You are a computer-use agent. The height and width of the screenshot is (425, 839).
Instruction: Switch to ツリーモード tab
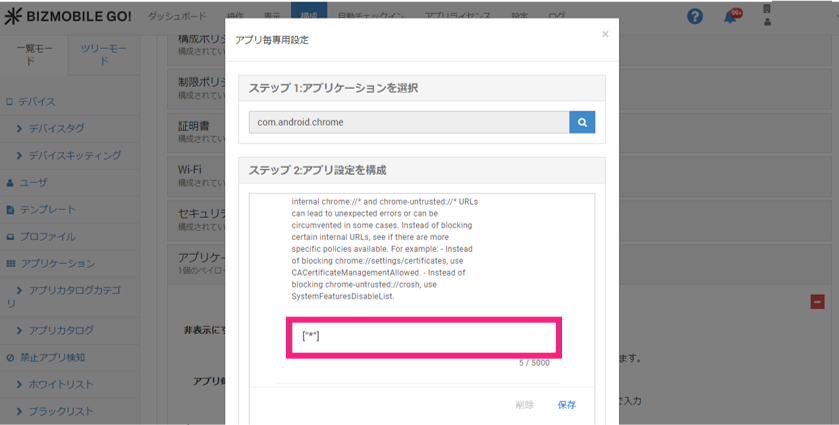click(102, 54)
